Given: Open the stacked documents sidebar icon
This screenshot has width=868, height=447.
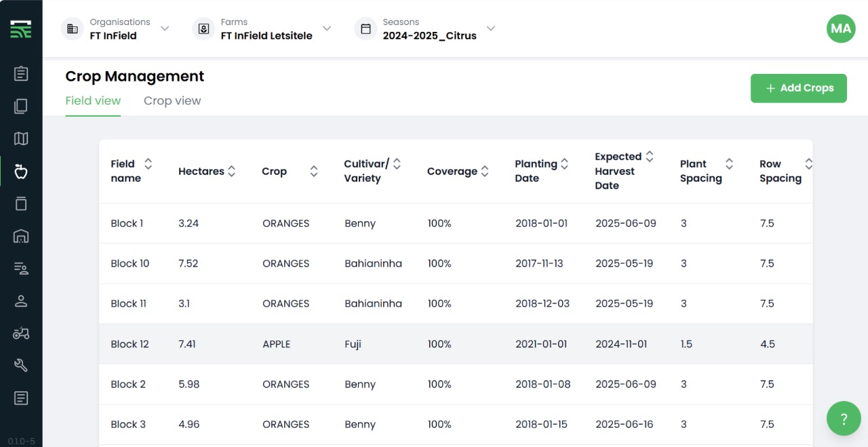Looking at the screenshot, I should pyautogui.click(x=21, y=106).
